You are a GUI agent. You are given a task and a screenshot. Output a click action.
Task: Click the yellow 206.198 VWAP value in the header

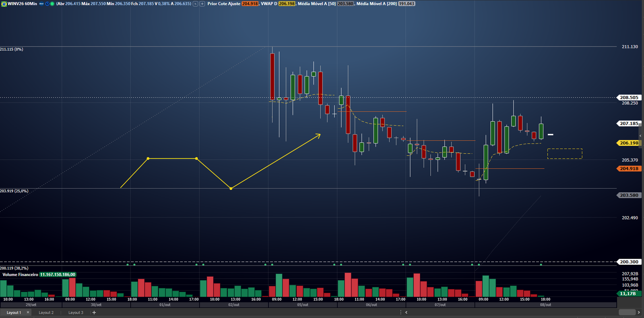pos(287,4)
